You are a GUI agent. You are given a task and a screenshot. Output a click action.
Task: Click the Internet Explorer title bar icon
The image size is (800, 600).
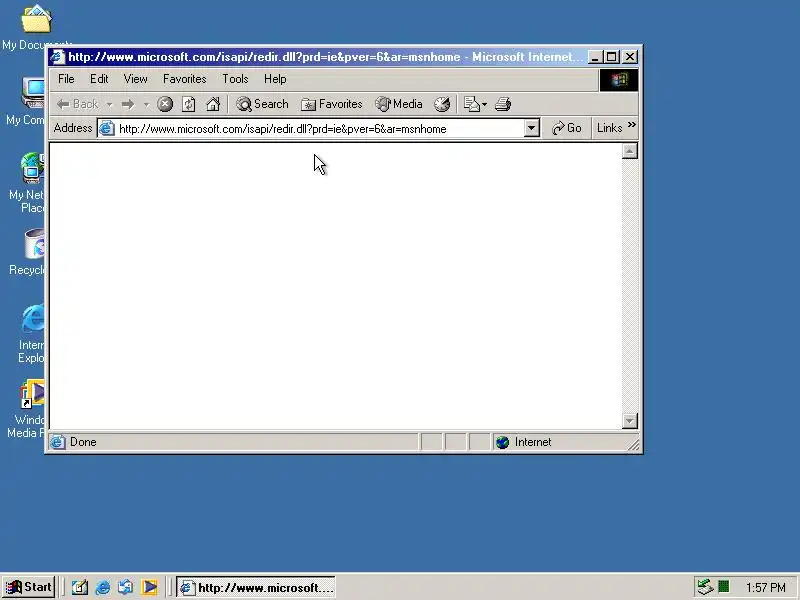tap(58, 57)
